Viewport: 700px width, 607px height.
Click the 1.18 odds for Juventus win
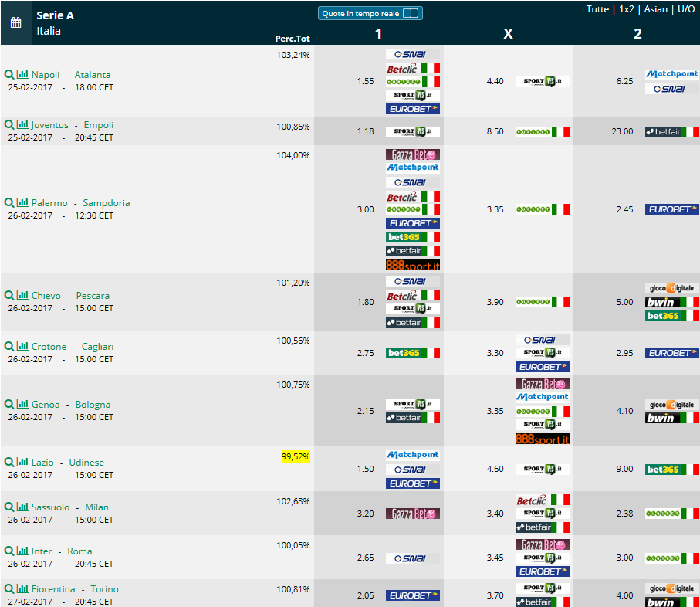[x=365, y=131]
